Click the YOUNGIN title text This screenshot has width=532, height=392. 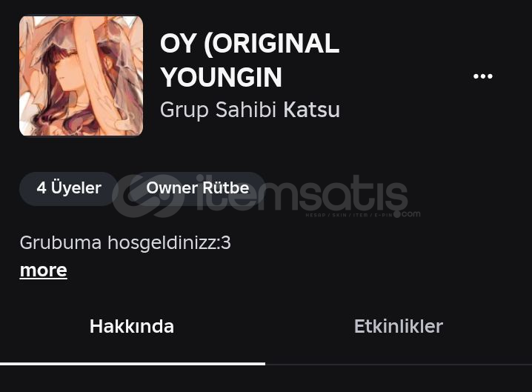(222, 77)
